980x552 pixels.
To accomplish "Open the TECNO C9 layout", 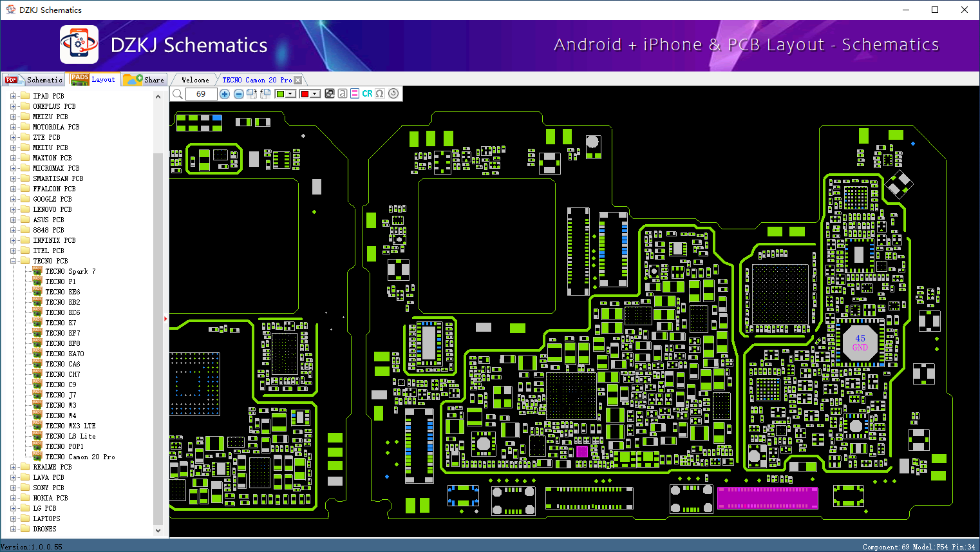I will click(61, 385).
